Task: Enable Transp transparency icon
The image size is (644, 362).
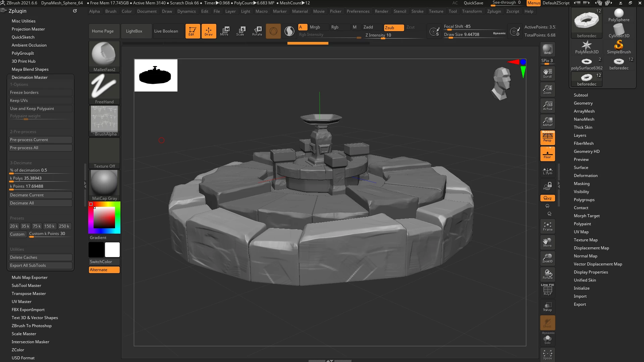Action: (x=547, y=307)
